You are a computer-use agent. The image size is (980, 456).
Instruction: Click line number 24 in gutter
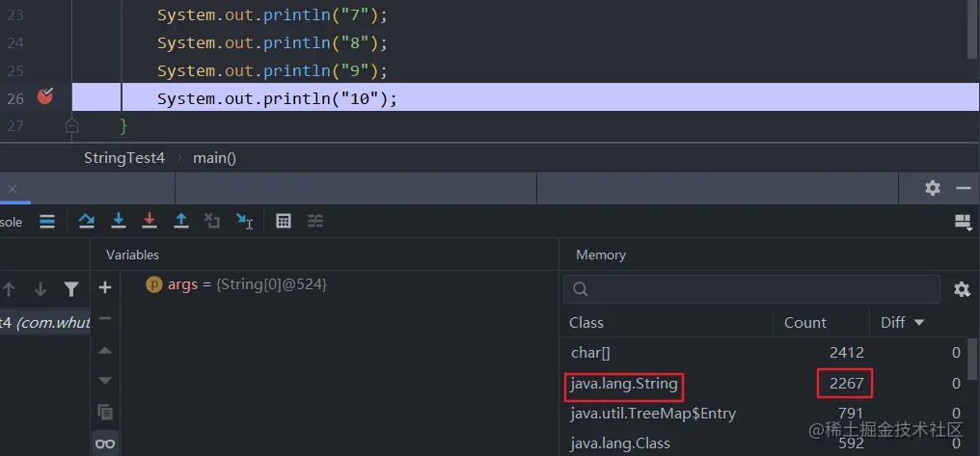15,43
